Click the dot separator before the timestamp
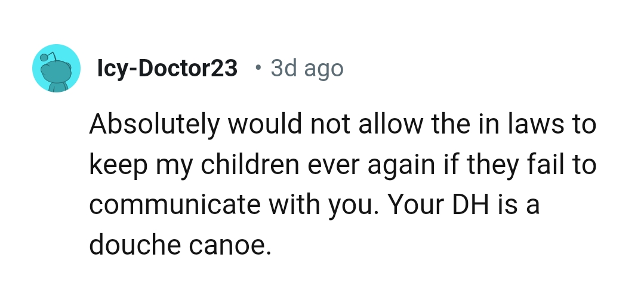Screen dimensions: 644x285 (x=257, y=68)
